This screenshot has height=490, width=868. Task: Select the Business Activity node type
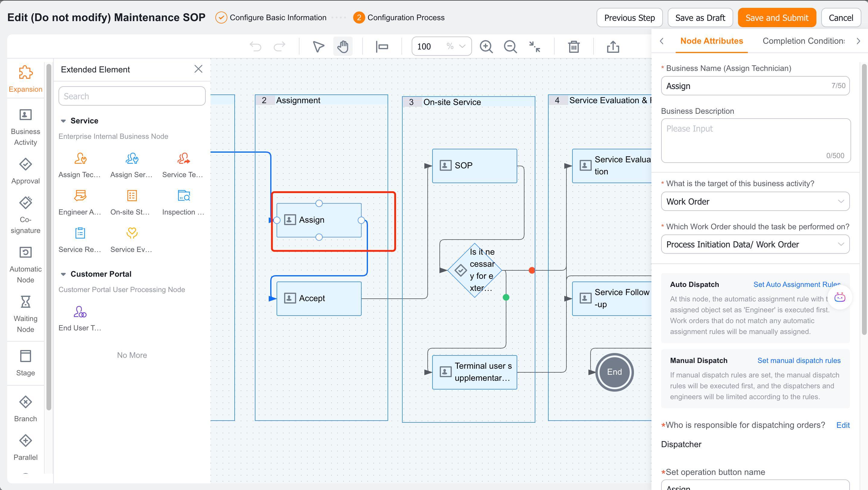pyautogui.click(x=26, y=127)
